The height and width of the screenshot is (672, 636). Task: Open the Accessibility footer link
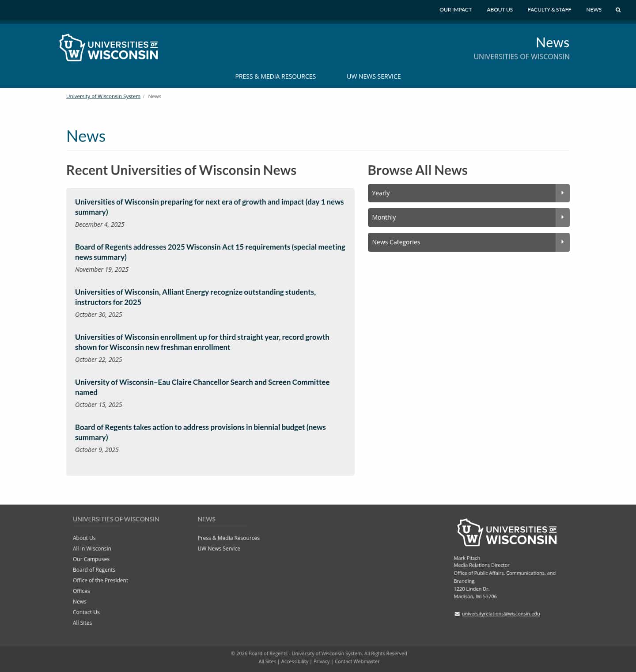point(295,661)
